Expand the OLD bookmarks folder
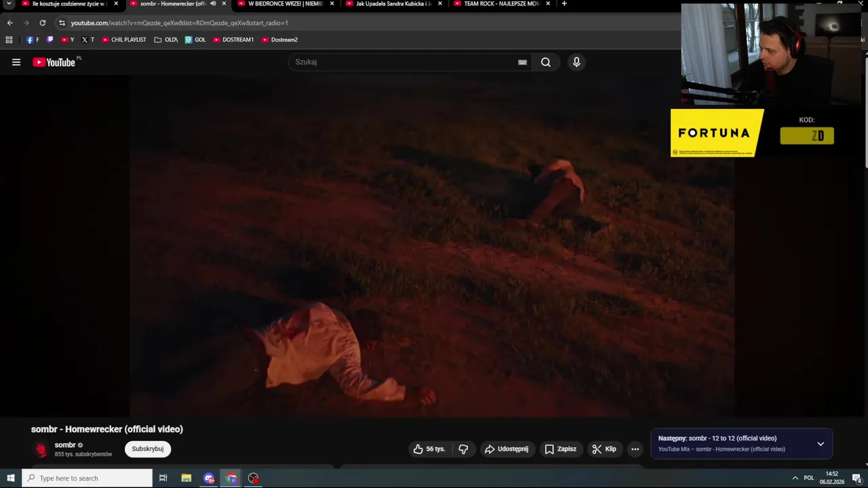This screenshot has width=868, height=488. (x=166, y=39)
